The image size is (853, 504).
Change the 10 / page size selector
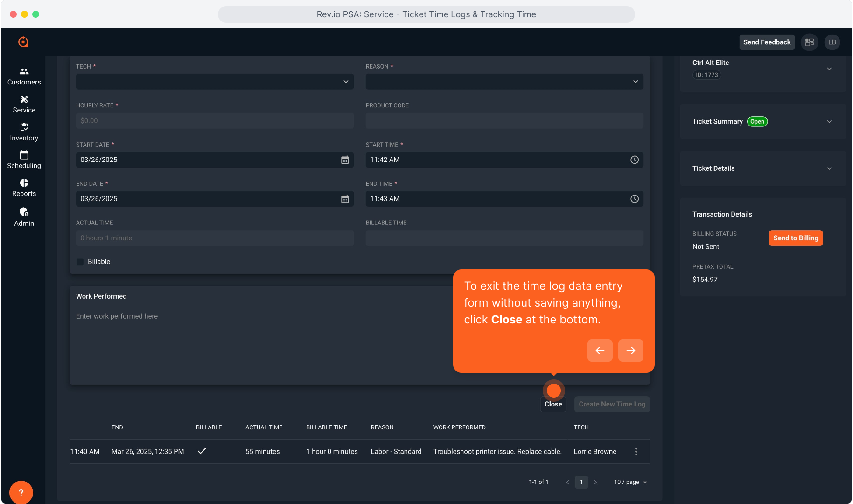(630, 482)
